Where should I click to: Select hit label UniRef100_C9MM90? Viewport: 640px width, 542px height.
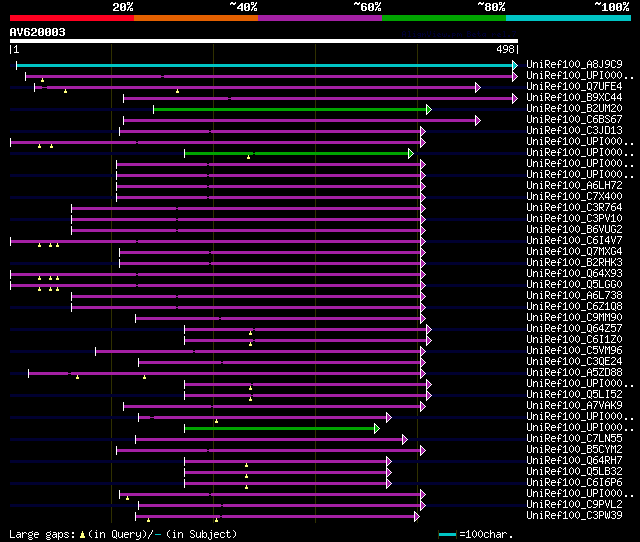click(x=574, y=318)
